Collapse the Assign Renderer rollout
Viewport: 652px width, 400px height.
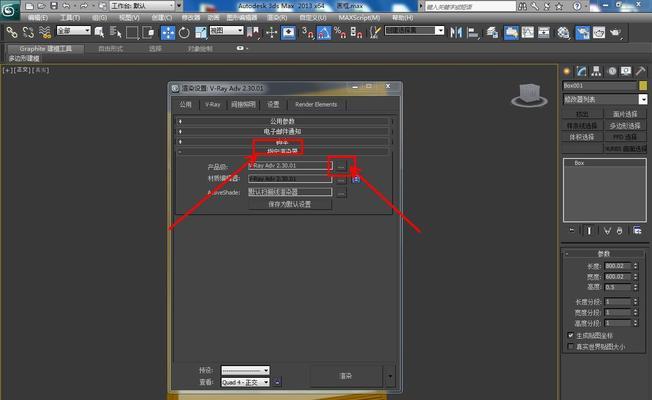coord(282,151)
